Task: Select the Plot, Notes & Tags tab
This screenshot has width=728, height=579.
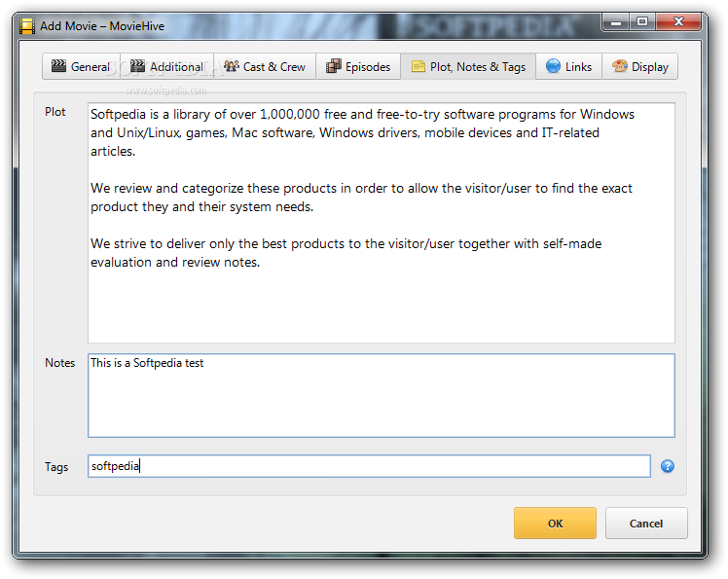Action: tap(468, 67)
